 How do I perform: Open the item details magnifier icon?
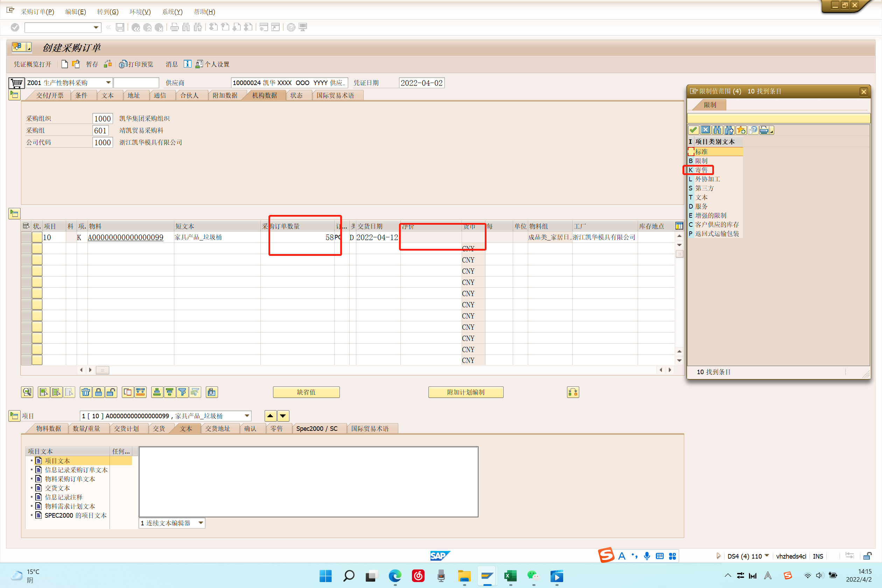[x=27, y=392]
